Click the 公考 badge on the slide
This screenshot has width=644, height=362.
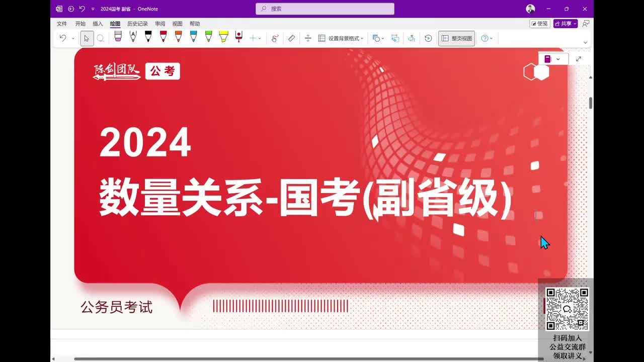tap(163, 71)
